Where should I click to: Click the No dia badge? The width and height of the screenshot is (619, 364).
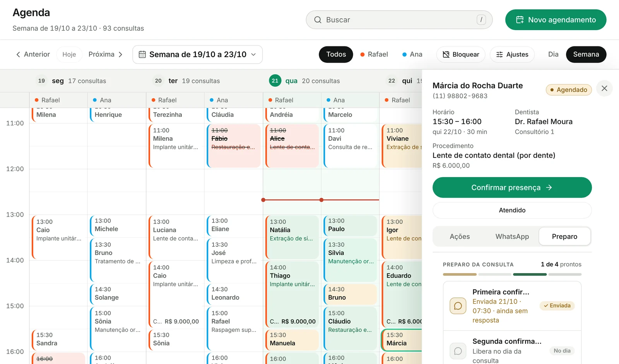tap(562, 351)
